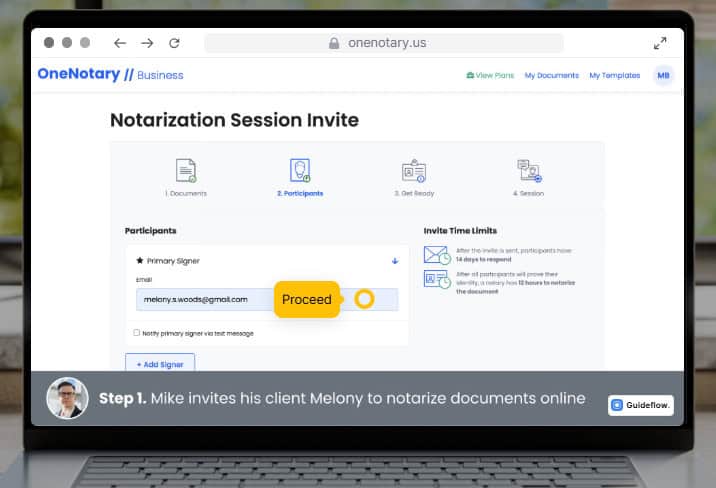Click the OneNotary Business logo
Viewport: 716px width, 488px height.
110,74
